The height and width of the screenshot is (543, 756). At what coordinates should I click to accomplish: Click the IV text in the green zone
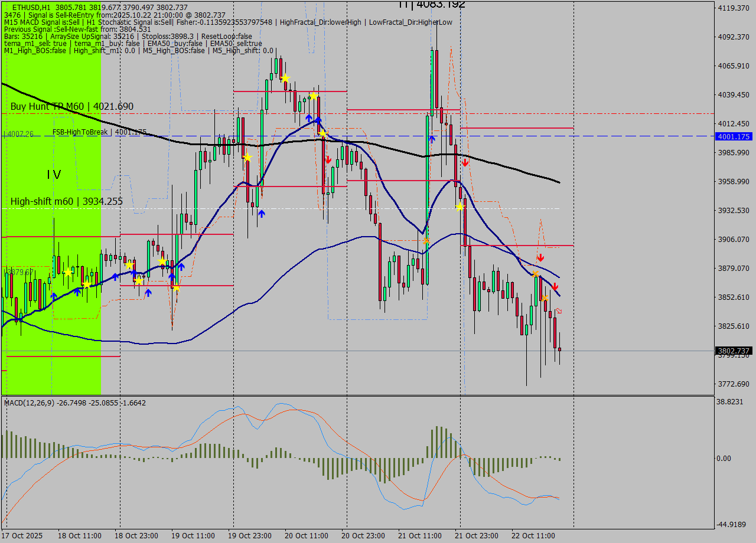tap(54, 175)
